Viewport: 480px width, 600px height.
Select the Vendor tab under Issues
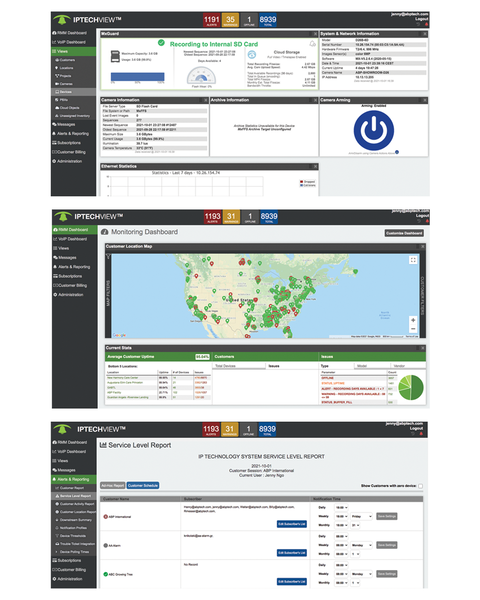pyautogui.click(x=399, y=366)
